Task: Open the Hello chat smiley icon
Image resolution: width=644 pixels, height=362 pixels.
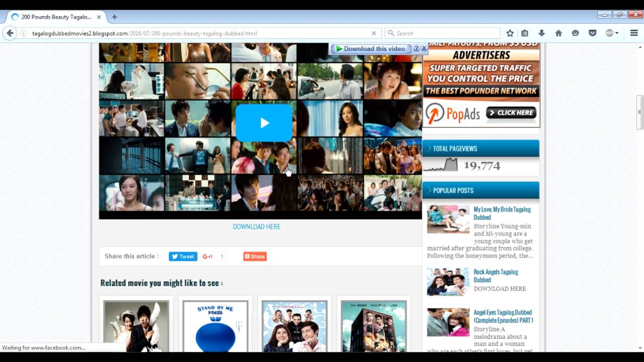Action: click(576, 33)
